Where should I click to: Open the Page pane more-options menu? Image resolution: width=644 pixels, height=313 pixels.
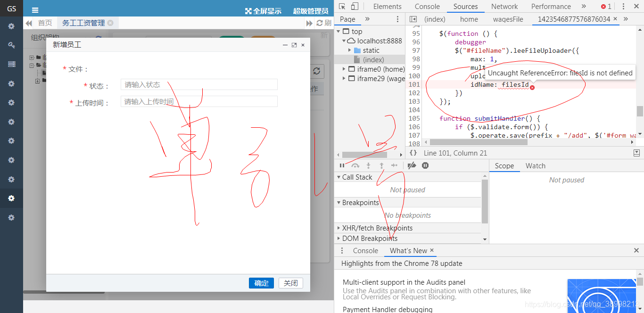(397, 19)
